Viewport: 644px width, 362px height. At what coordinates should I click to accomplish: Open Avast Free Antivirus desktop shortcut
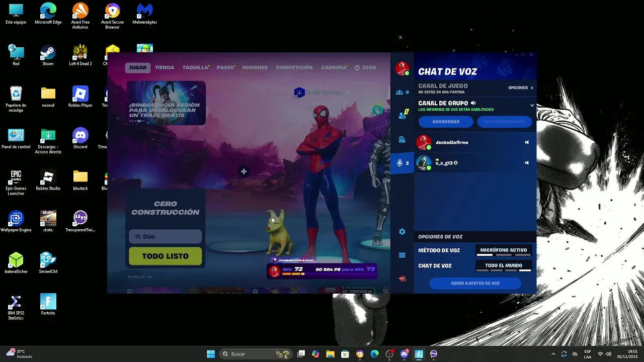point(80,16)
